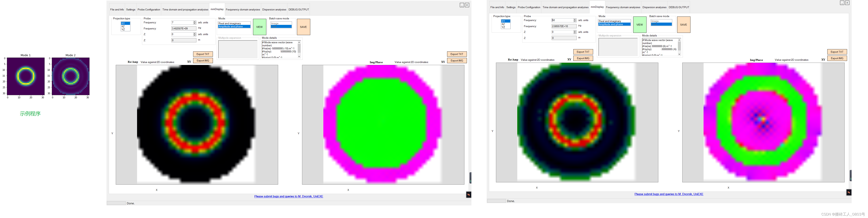Image resolution: width=868 pixels, height=218 pixels.
Task: Show DEBUG OUTPUT tab in left window
Action: click(298, 9)
